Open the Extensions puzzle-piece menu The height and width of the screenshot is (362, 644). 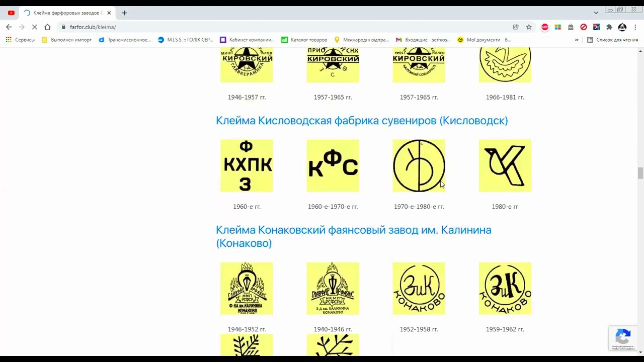[x=609, y=27]
